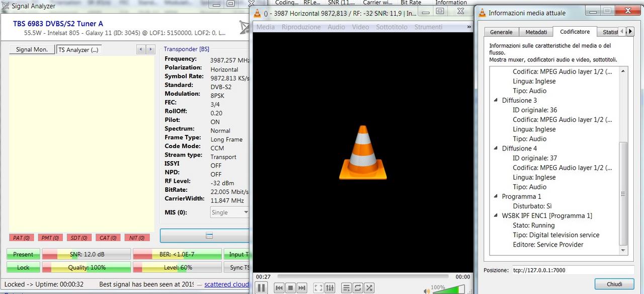The width and height of the screenshot is (644, 294).
Task: Open the Riproduzione menu
Action: coord(301,27)
